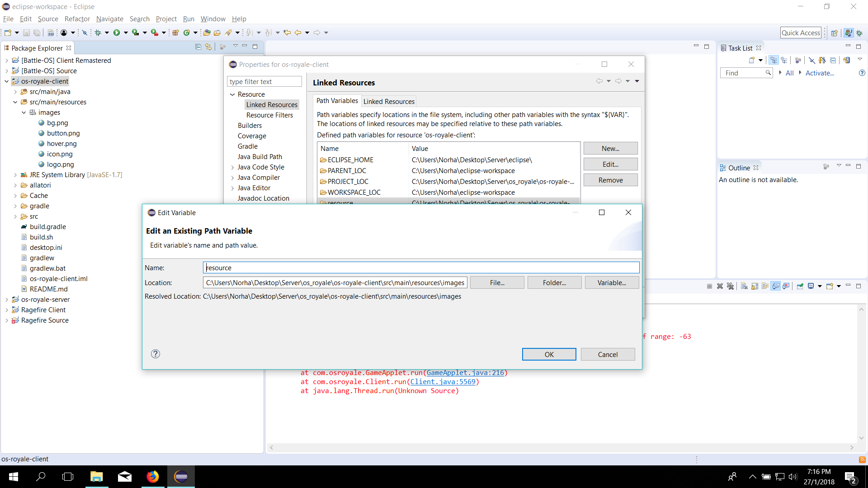Click Collapse All in Package Explorer

point(198,47)
